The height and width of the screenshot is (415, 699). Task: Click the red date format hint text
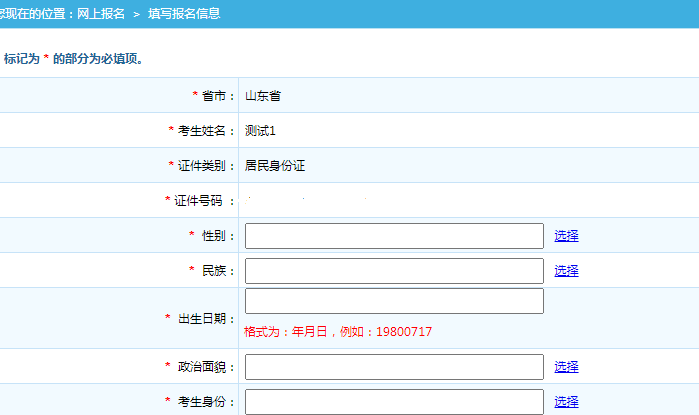(x=338, y=332)
